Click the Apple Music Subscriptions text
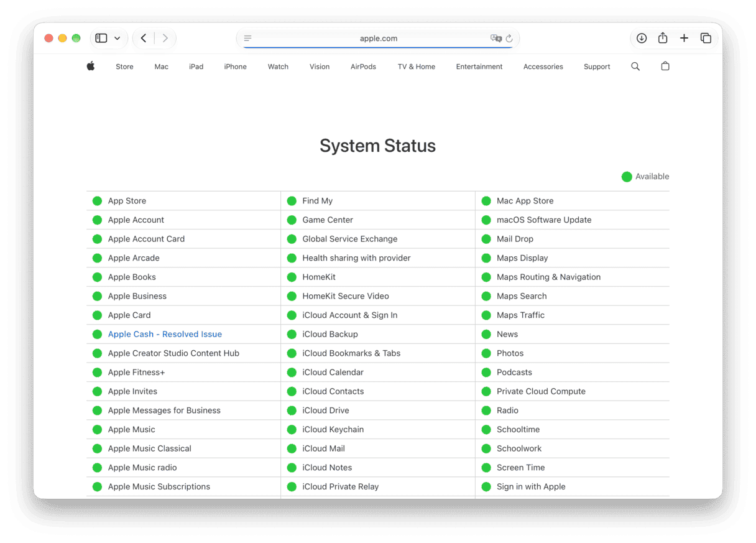The image size is (756, 543). pyautogui.click(x=159, y=487)
